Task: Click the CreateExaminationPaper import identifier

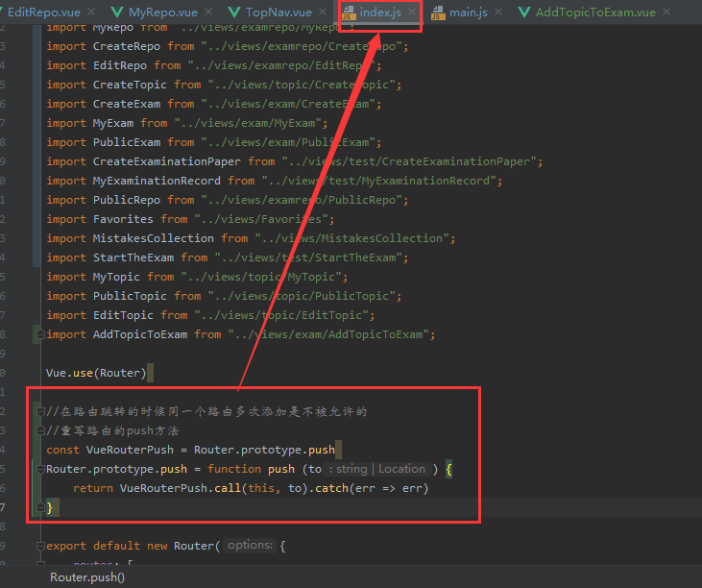Action: coord(166,161)
